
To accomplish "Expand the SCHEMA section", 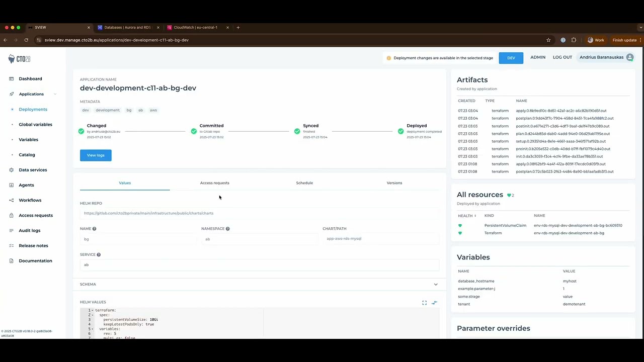I will (x=436, y=285).
